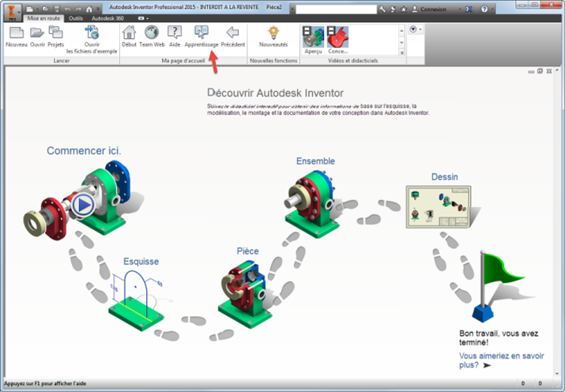
Task: Open the Esquisse tutorial step
Action: click(141, 262)
